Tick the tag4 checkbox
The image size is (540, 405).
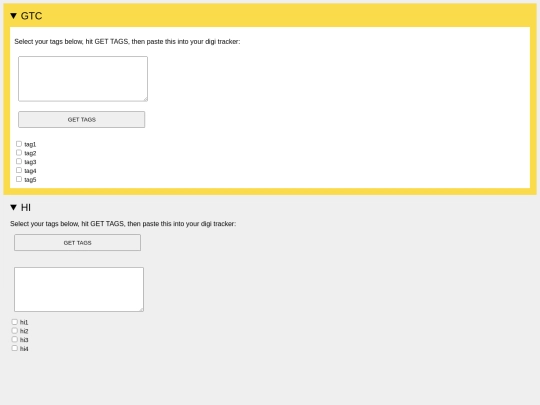[19, 170]
